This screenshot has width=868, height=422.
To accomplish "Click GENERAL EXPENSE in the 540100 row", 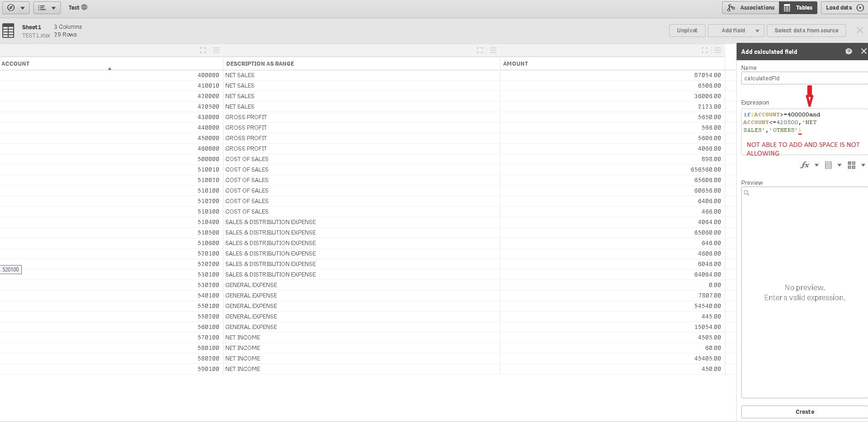I will pyautogui.click(x=251, y=296).
